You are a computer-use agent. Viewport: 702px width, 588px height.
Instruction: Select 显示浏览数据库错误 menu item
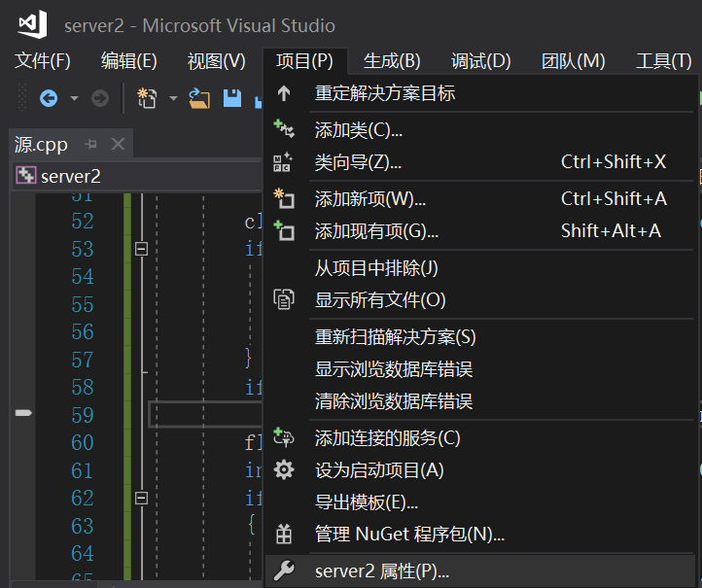click(x=479, y=368)
